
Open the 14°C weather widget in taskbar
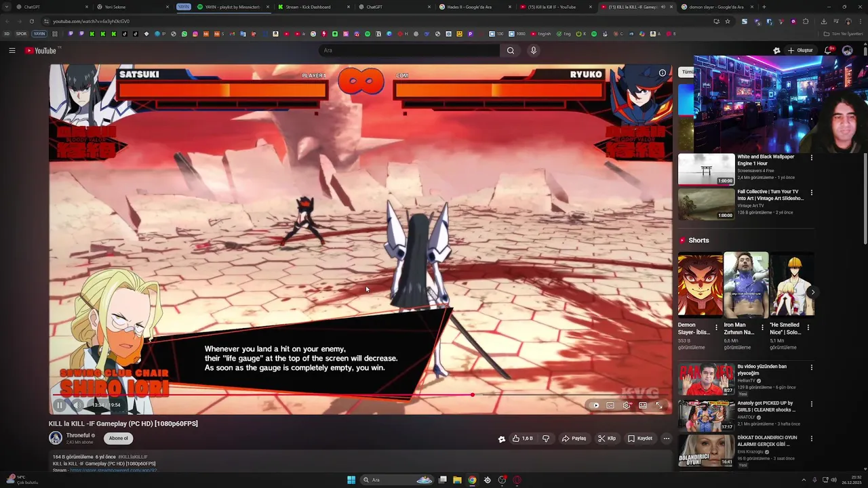(x=22, y=480)
